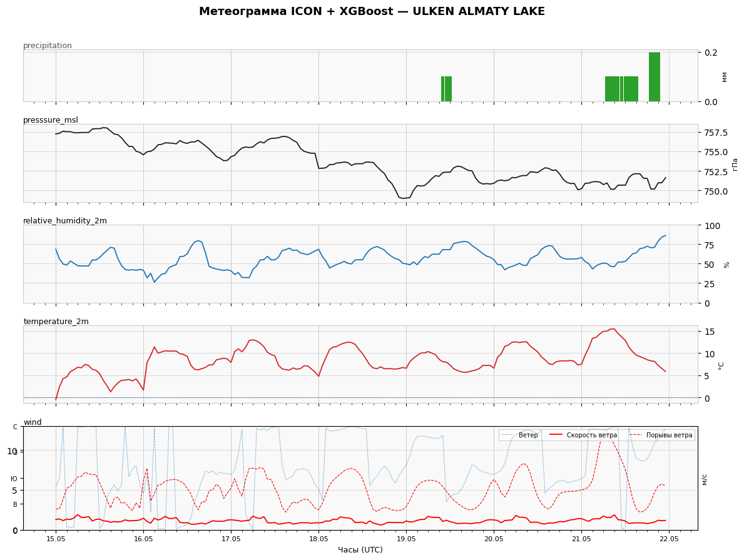Click the '18.05' x-axis date tick
This screenshot has height=560, width=744.
(x=318, y=539)
